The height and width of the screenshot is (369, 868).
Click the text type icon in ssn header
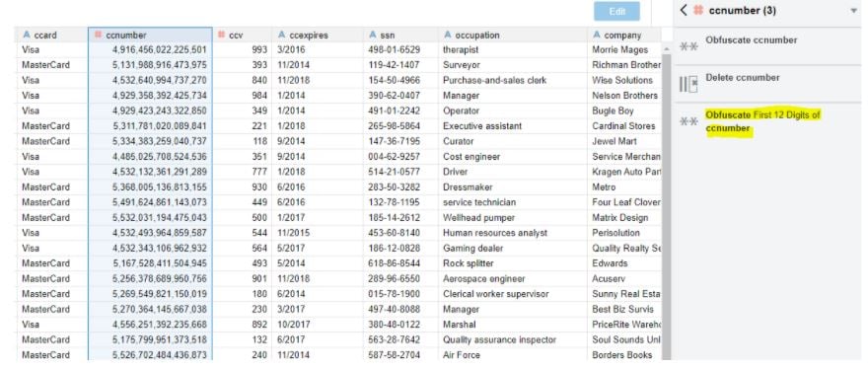point(373,35)
